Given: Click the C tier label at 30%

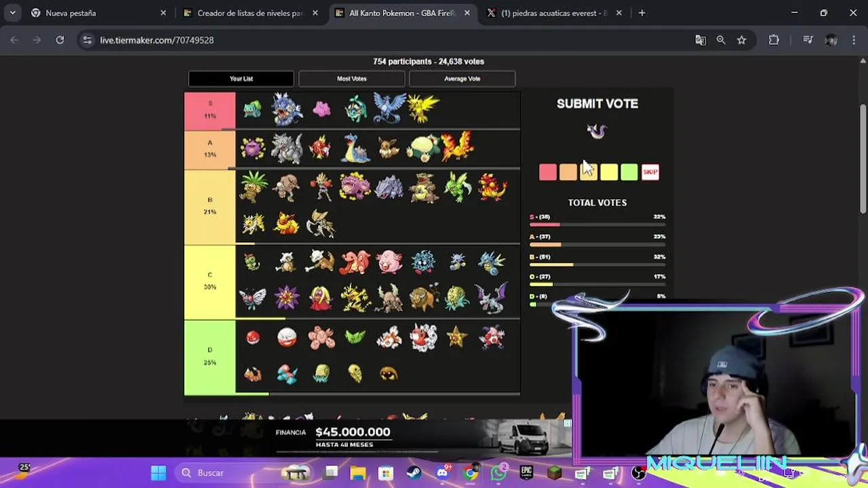Looking at the screenshot, I should click(210, 281).
